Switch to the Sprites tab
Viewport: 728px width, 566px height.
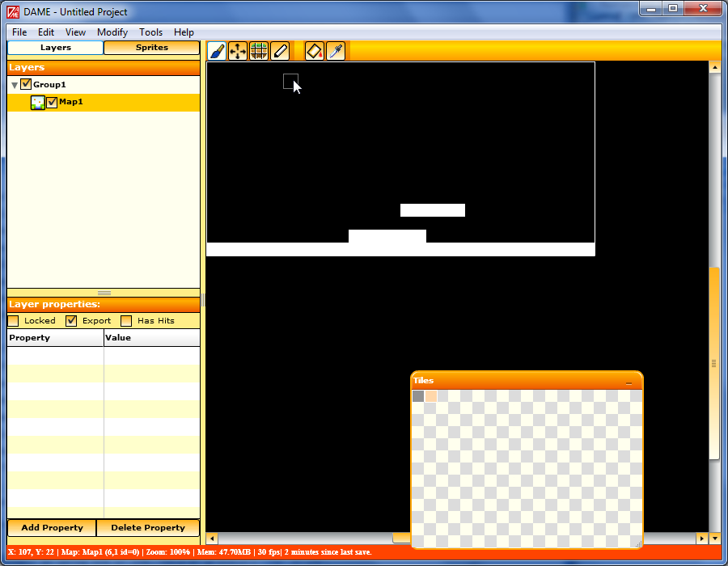[152, 48]
